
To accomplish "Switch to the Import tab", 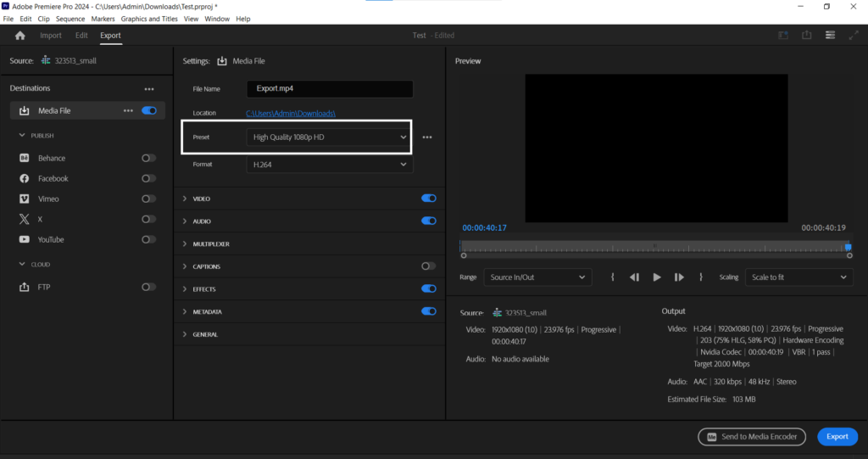I will pyautogui.click(x=51, y=36).
